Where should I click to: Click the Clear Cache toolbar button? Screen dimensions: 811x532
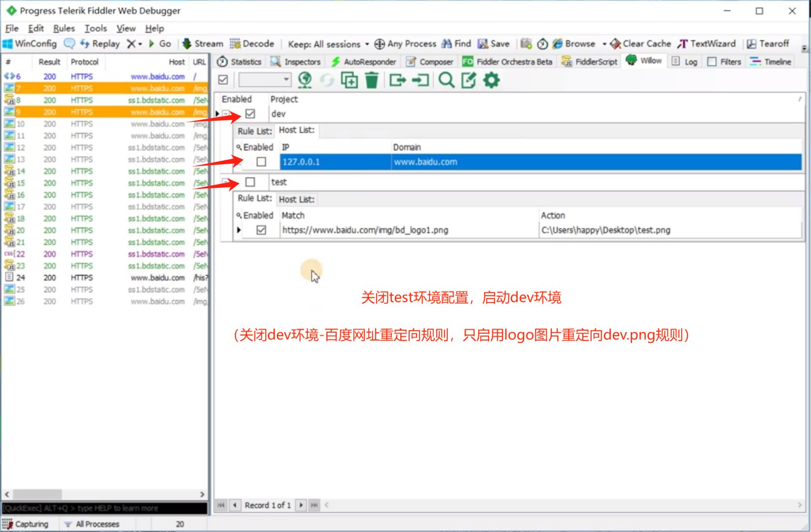[640, 44]
